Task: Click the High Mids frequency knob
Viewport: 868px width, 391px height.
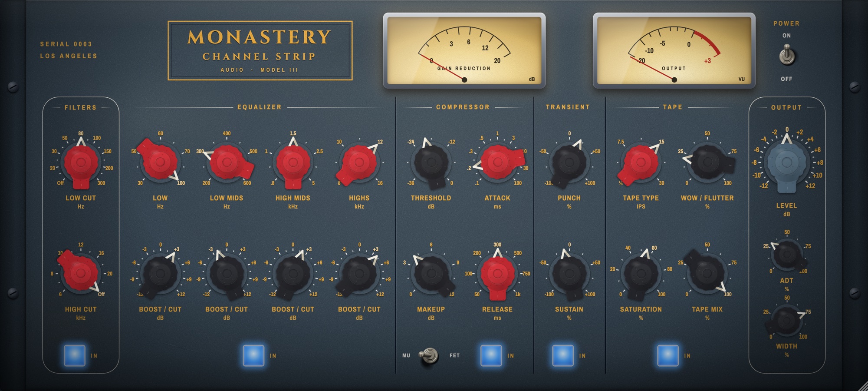Action: pyautogui.click(x=293, y=162)
